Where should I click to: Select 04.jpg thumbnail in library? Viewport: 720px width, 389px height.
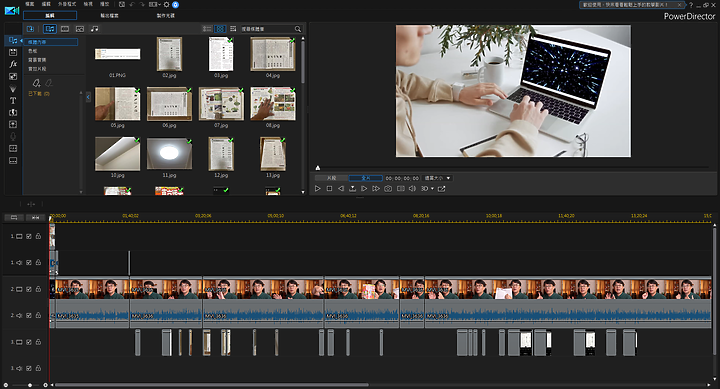click(273, 54)
